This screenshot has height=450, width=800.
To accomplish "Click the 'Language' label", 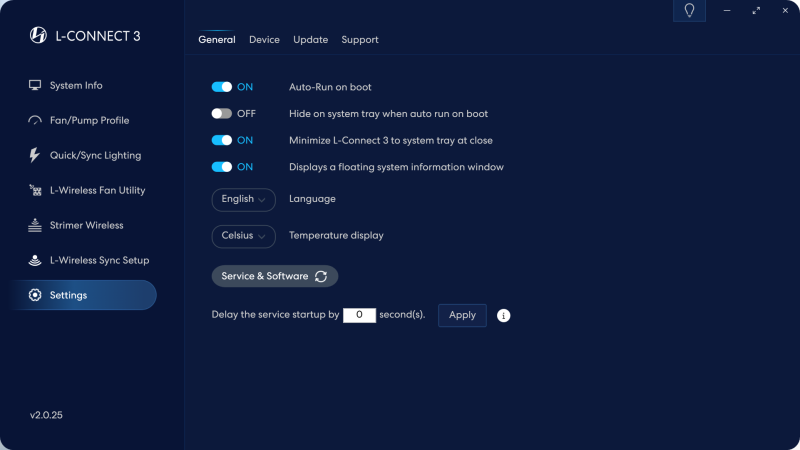I will [312, 198].
